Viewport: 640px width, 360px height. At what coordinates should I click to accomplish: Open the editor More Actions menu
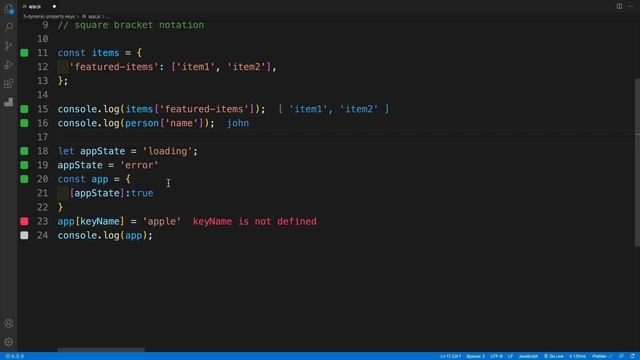631,6
